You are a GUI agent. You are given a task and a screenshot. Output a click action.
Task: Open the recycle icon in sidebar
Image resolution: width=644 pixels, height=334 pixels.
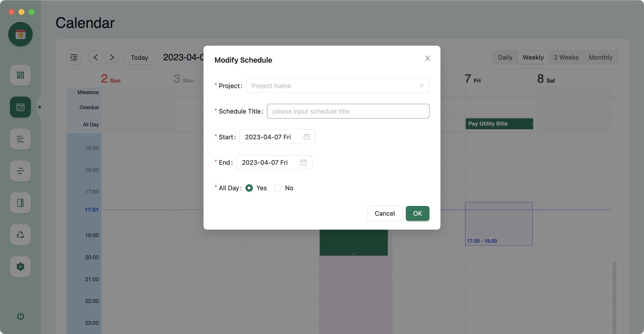point(20,235)
